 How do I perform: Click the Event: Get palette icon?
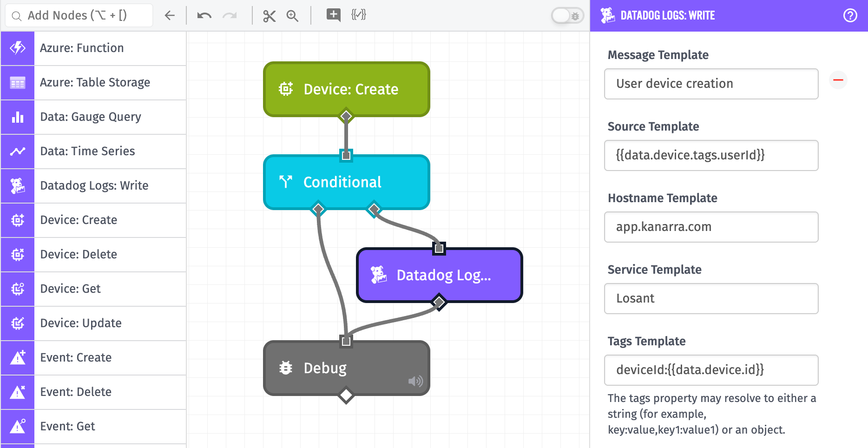click(x=18, y=427)
